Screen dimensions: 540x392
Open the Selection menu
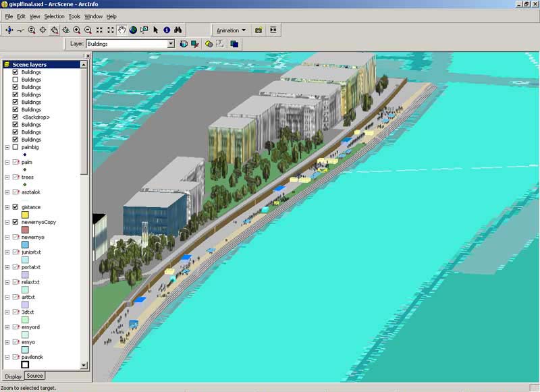click(x=54, y=16)
